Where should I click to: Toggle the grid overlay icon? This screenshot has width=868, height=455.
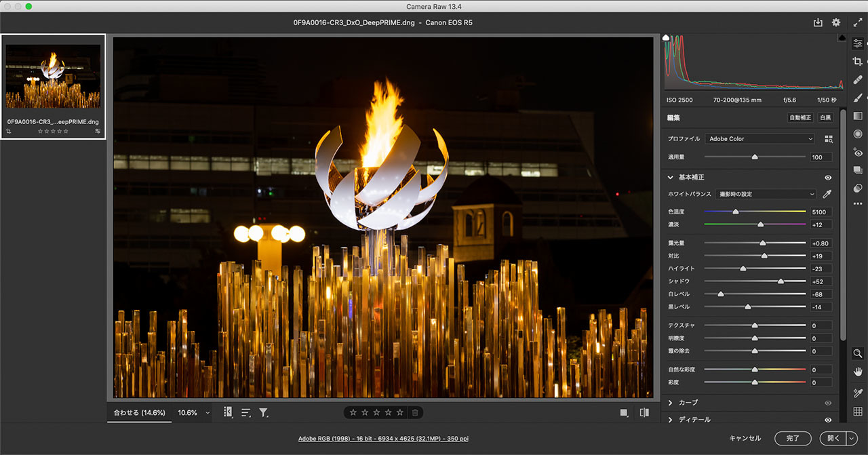pos(858,412)
